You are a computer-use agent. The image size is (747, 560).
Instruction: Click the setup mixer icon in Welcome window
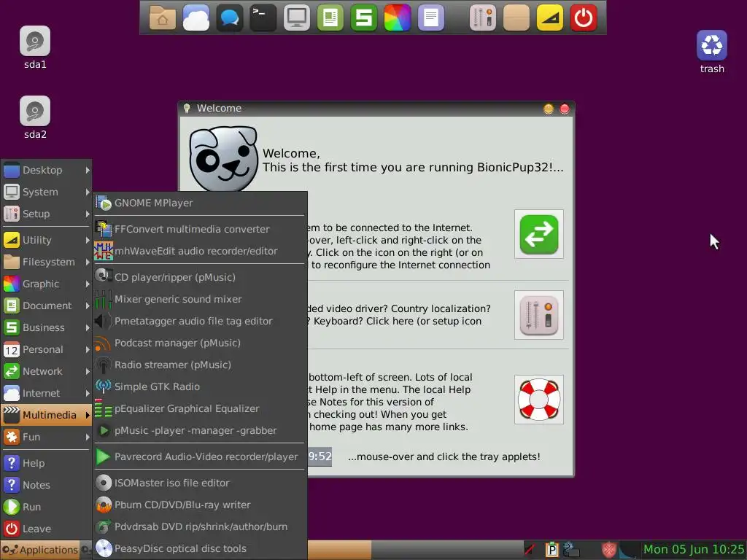539,315
